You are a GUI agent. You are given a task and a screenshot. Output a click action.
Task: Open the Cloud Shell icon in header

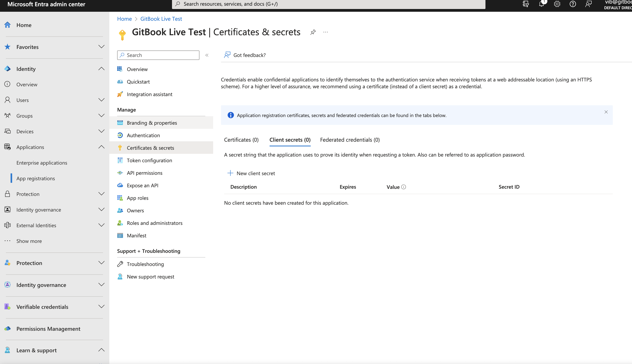point(526,4)
